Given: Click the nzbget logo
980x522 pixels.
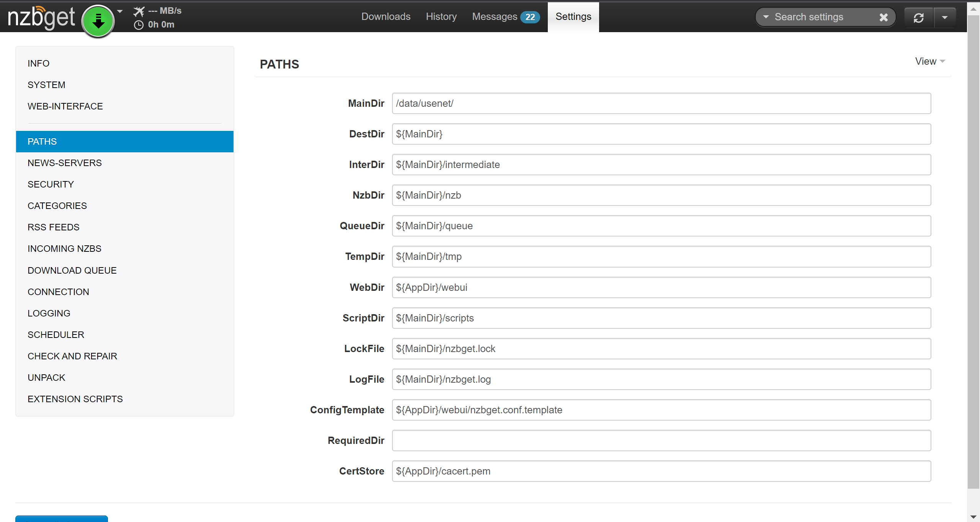Looking at the screenshot, I should tap(41, 18).
